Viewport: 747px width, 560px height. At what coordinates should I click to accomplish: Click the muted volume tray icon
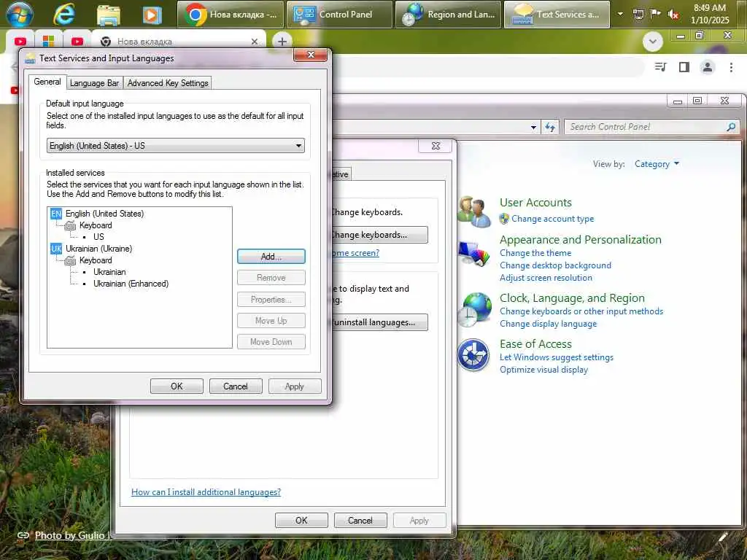tap(673, 15)
